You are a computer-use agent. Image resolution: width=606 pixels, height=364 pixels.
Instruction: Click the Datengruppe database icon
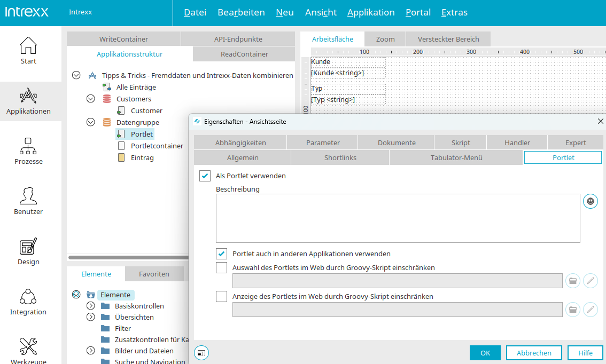(107, 122)
